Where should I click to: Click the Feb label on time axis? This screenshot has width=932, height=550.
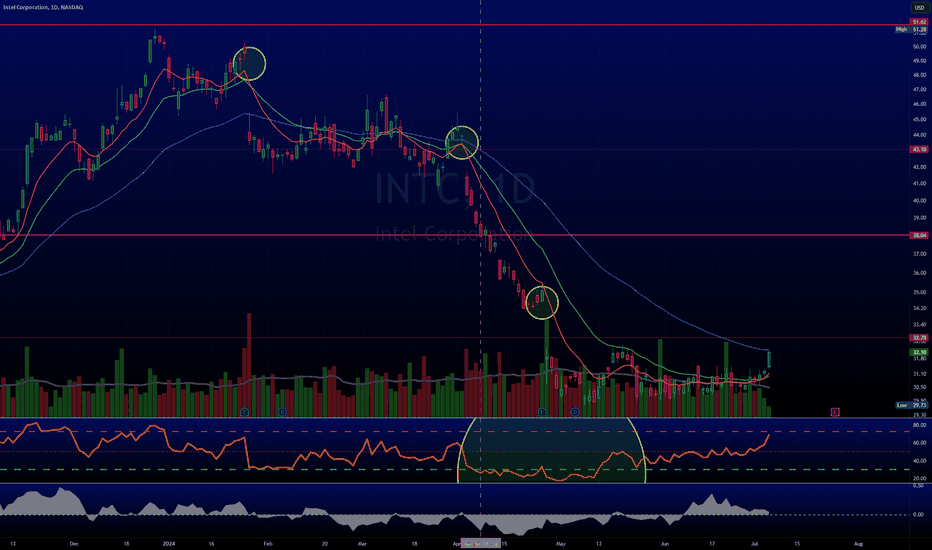coord(267,543)
